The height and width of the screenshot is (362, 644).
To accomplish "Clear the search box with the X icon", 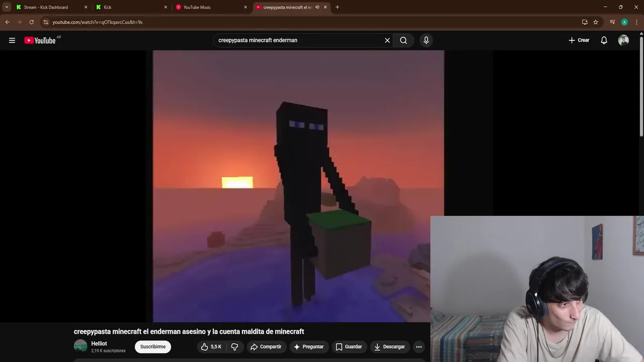I will pyautogui.click(x=387, y=40).
